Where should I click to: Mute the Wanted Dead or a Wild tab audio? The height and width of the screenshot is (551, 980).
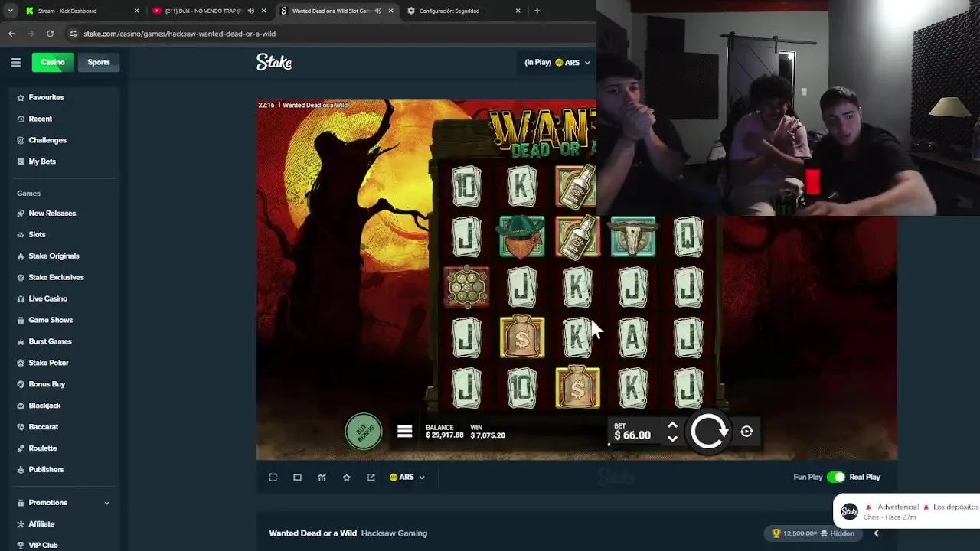pos(377,11)
